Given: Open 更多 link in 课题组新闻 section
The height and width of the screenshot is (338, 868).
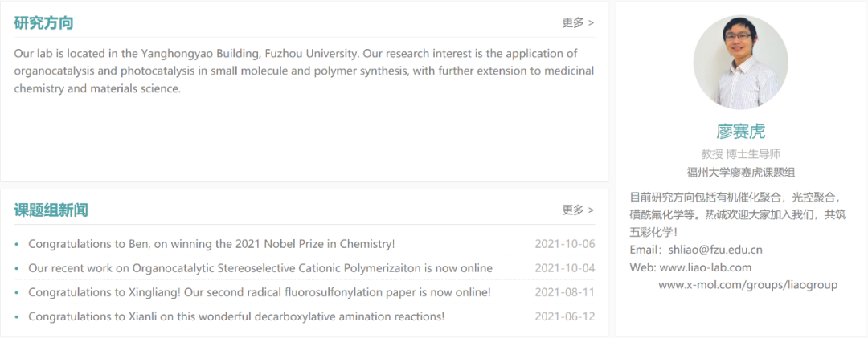Looking at the screenshot, I should (578, 210).
